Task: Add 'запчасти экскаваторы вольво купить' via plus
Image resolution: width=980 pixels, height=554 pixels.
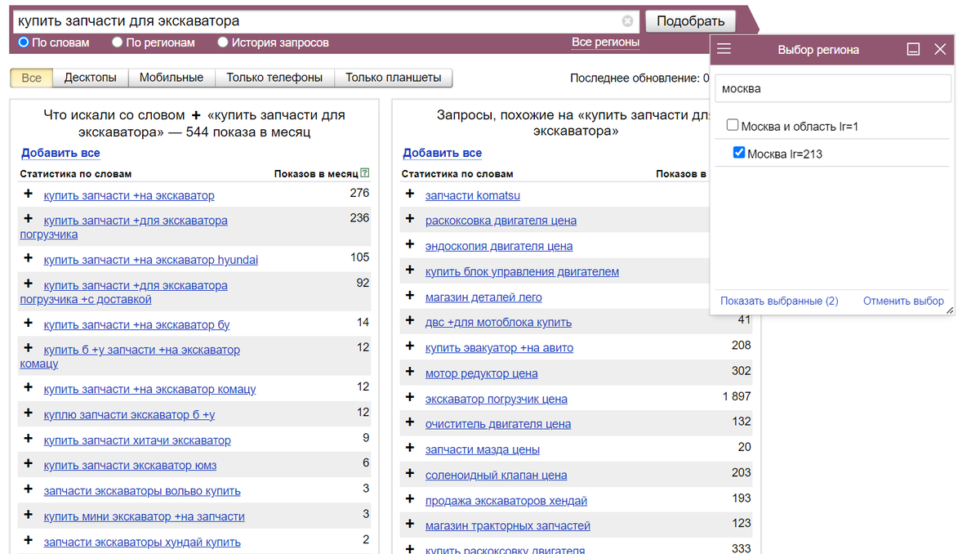Action: coord(29,489)
